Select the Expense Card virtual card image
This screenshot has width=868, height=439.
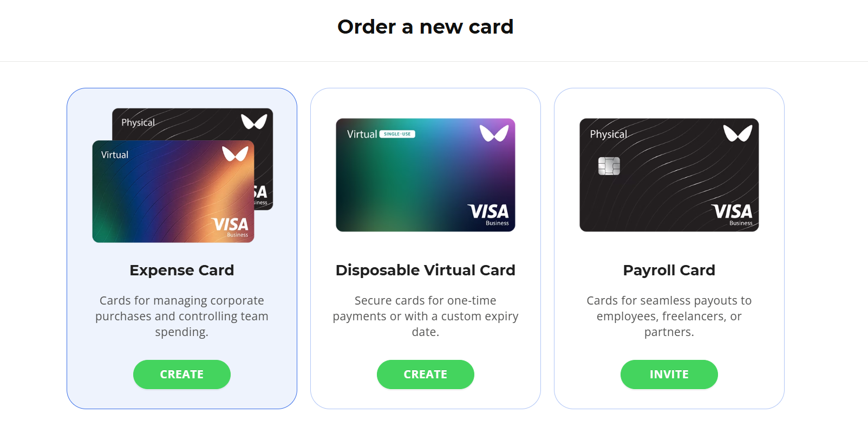click(x=173, y=191)
